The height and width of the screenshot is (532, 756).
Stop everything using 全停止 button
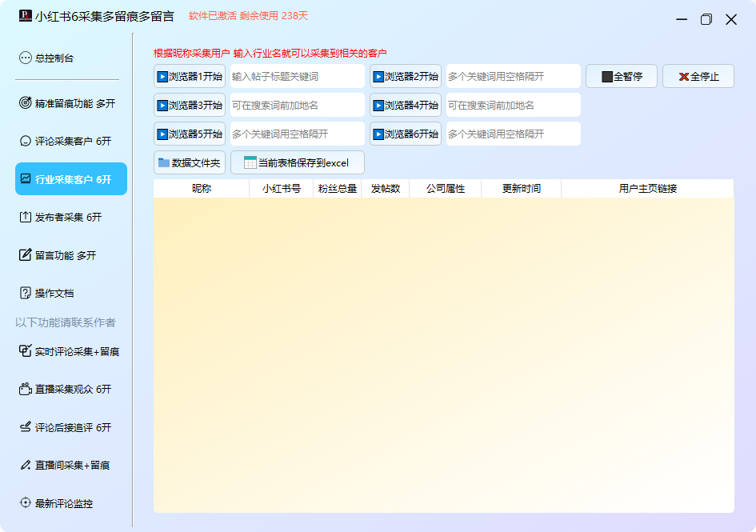(x=698, y=77)
